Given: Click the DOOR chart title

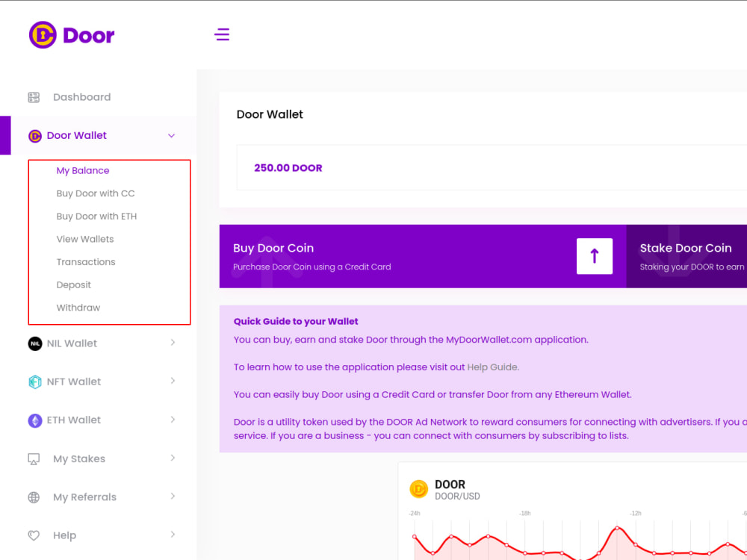Looking at the screenshot, I should click(x=450, y=485).
